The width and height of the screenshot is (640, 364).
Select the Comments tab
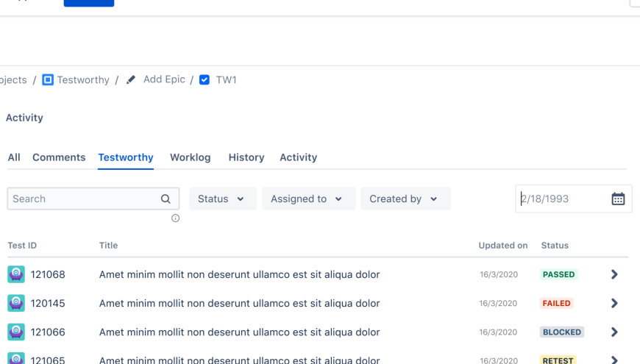point(59,157)
